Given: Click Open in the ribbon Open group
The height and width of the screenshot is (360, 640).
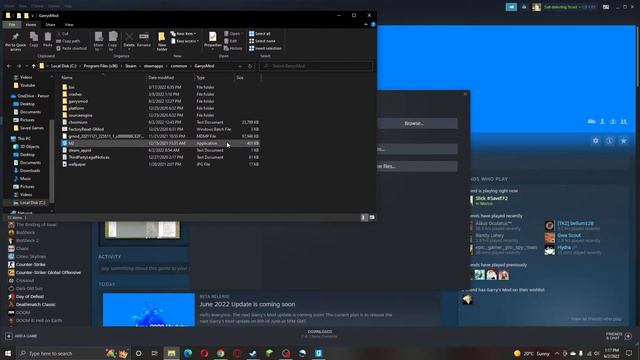Looking at the screenshot, I should (232, 34).
